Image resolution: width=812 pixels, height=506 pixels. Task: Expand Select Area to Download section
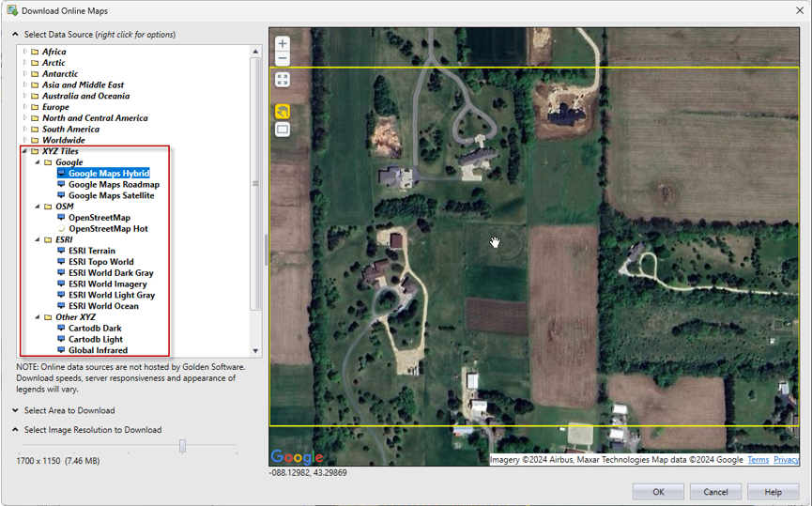[x=16, y=410]
